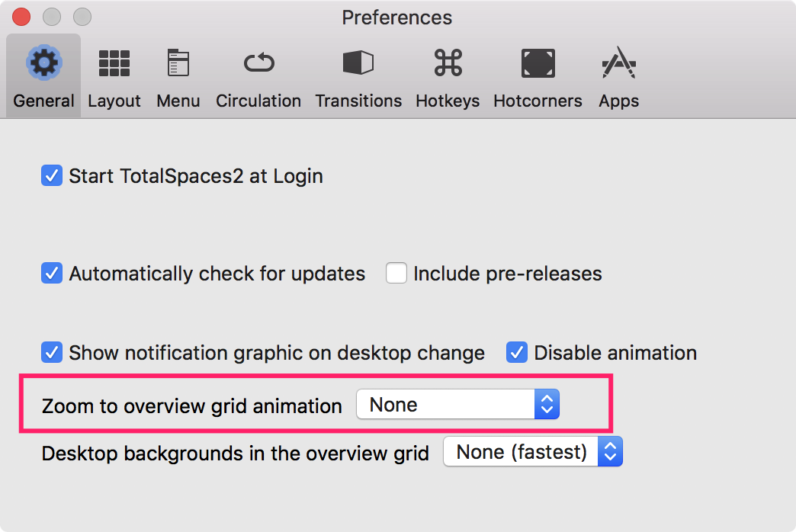The width and height of the screenshot is (796, 532).
Task: Uncheck Start TotalSpaces2 at Login
Action: pos(52,176)
